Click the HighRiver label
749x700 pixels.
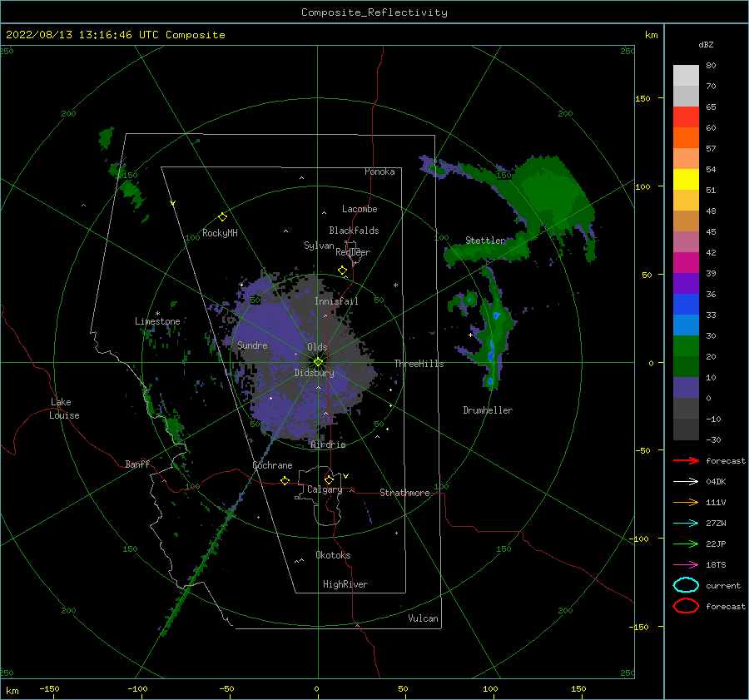point(345,584)
